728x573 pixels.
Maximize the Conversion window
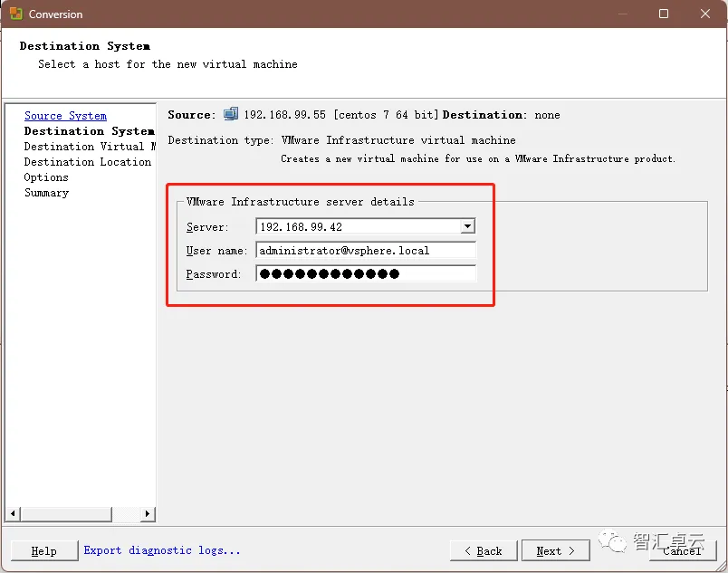click(x=664, y=14)
